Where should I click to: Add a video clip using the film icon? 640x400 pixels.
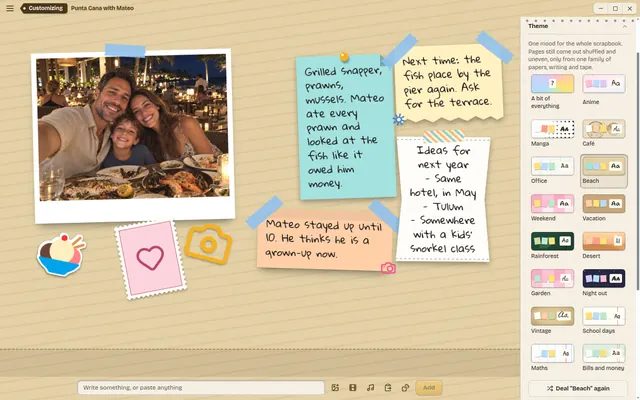[353, 388]
